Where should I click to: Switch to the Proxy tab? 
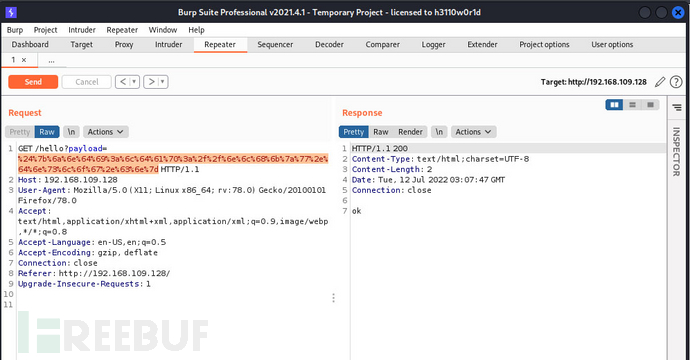(x=124, y=44)
